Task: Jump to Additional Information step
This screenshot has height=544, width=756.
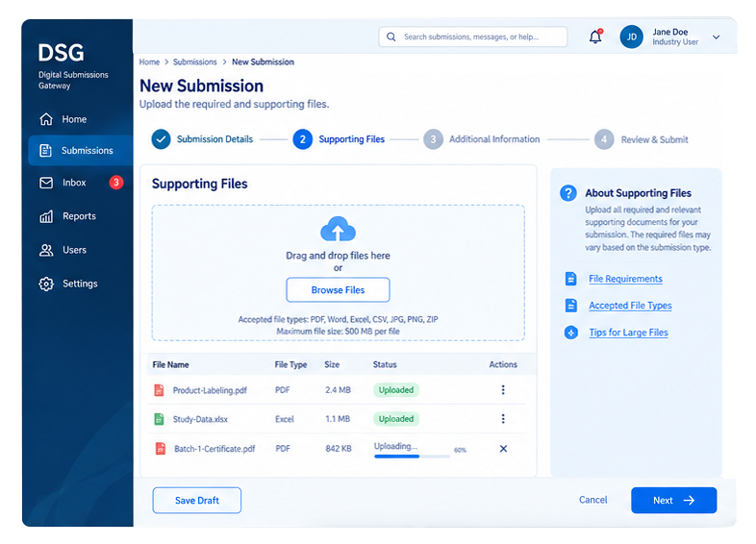Action: tap(494, 139)
